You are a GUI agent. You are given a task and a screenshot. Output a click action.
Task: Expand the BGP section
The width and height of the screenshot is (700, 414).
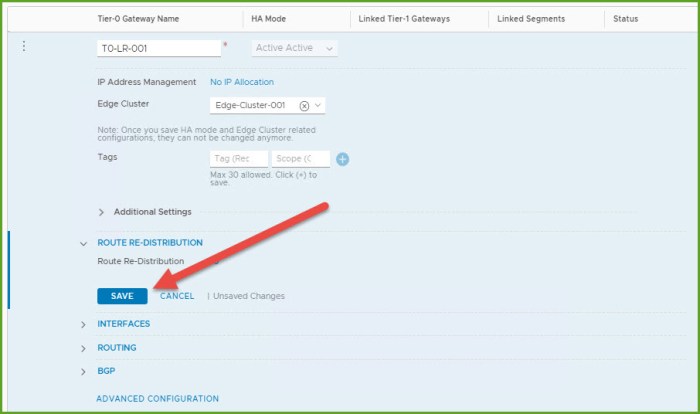pos(83,372)
